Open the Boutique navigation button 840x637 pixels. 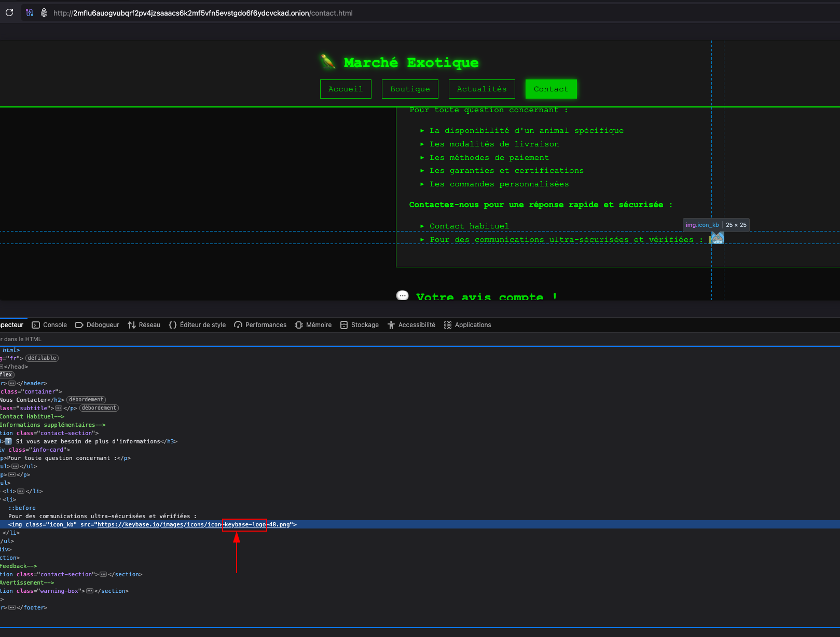[x=410, y=89]
